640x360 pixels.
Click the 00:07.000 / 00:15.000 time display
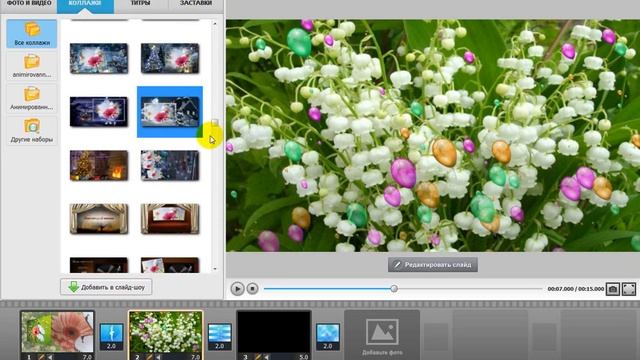point(576,289)
